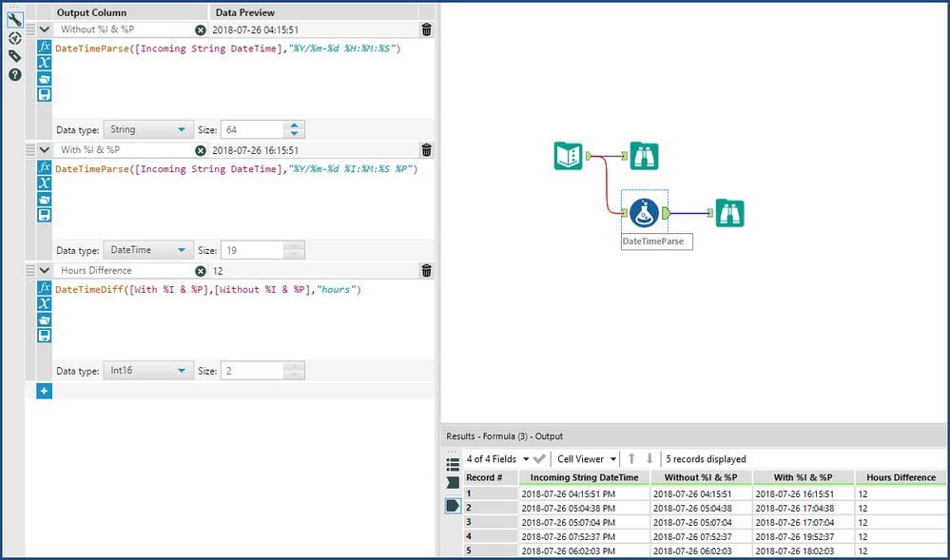The image size is (950, 560).
Task: Delete the 'With %I & %P' expression
Action: pyautogui.click(x=427, y=149)
